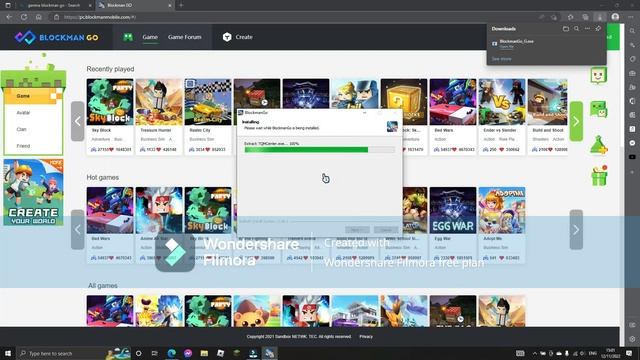Open the Game Forum tab
The width and height of the screenshot is (640, 360).
point(184,37)
